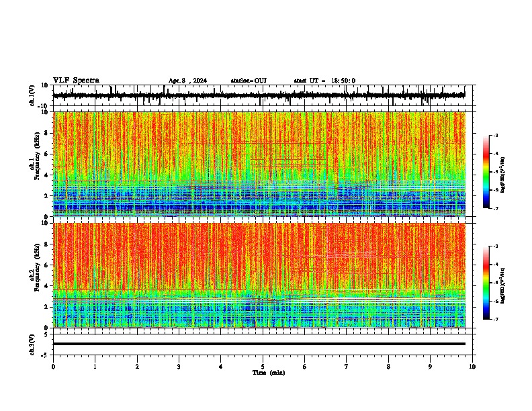Click time axis tick label "1"
Screen dimensions: 532x411
[95, 367]
